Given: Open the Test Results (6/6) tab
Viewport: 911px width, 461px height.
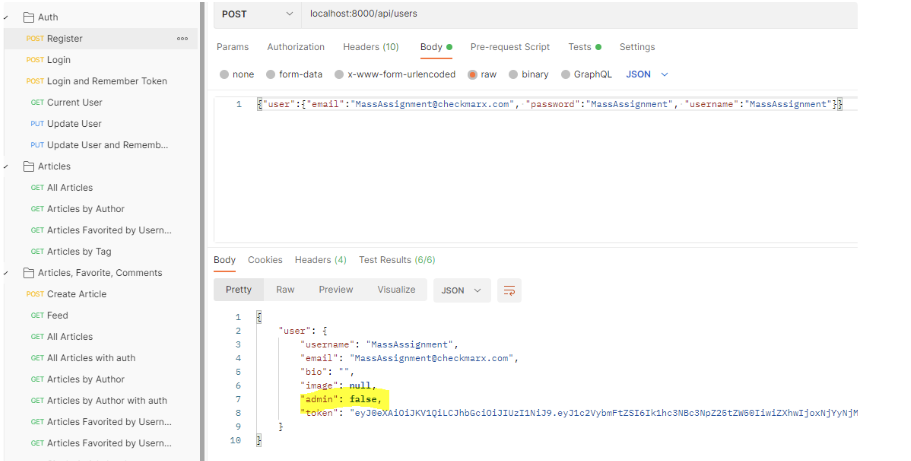Looking at the screenshot, I should pyautogui.click(x=396, y=260).
